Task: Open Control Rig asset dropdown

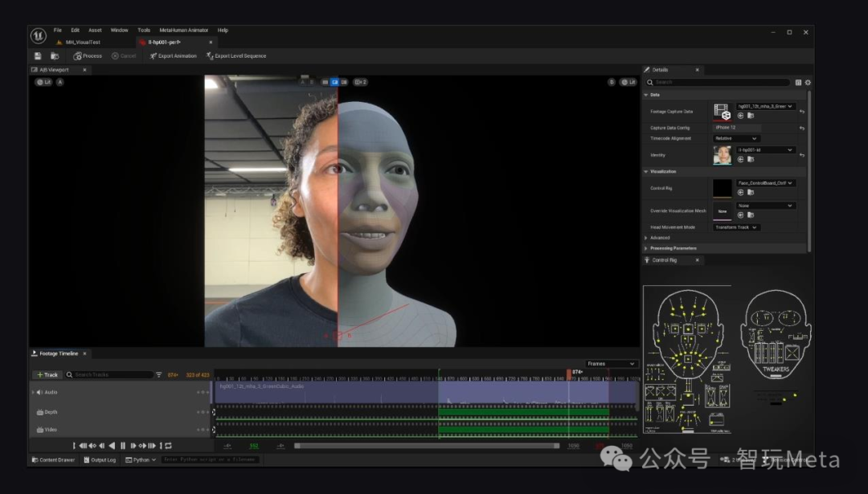Action: (x=766, y=183)
